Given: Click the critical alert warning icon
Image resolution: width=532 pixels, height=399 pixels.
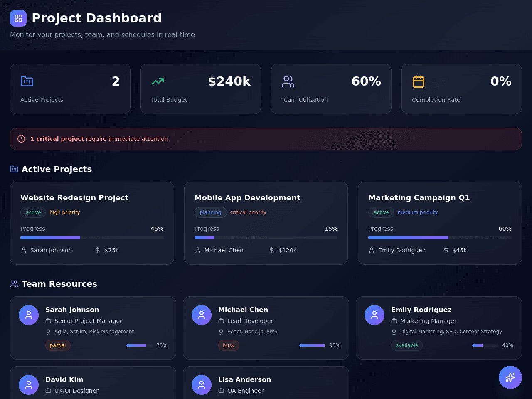Looking at the screenshot, I should click(21, 139).
